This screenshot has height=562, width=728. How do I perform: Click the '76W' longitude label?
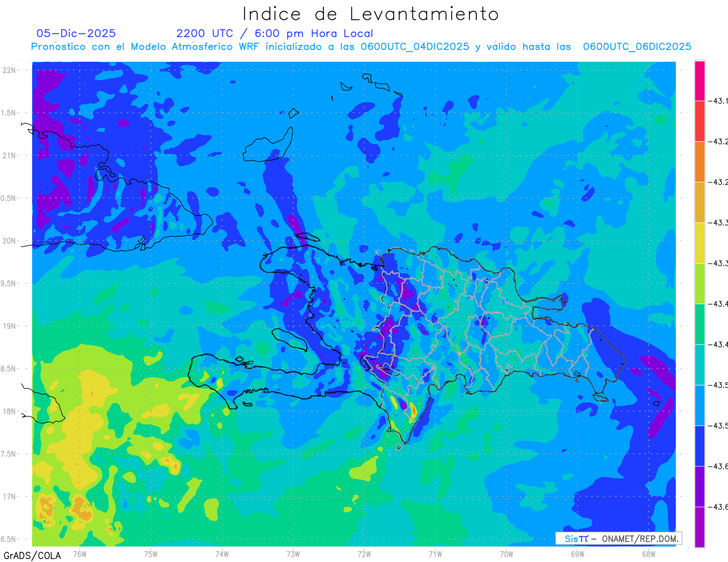pos(79,554)
